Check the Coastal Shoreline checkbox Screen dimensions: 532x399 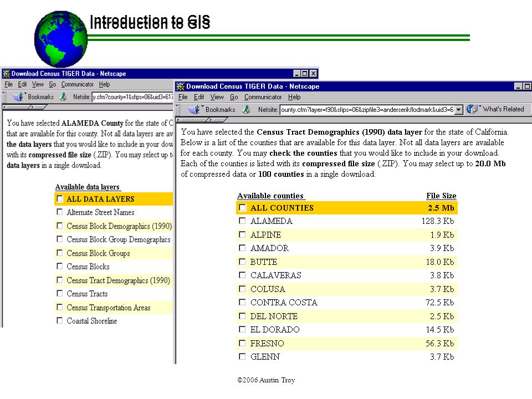click(x=60, y=320)
